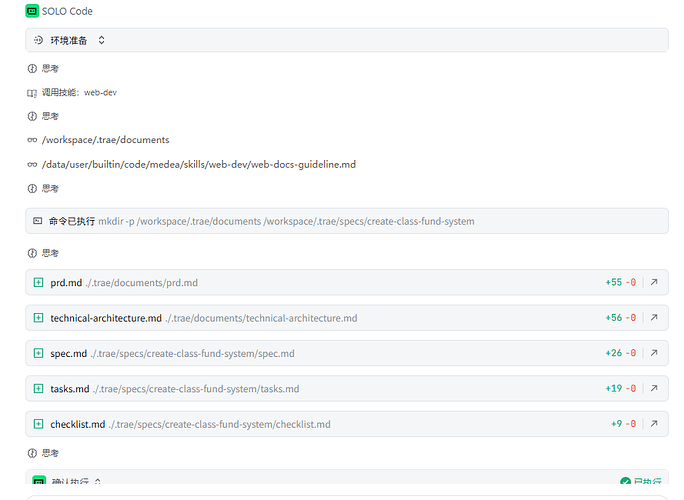Click the +26 -0 diff stat

coord(620,353)
